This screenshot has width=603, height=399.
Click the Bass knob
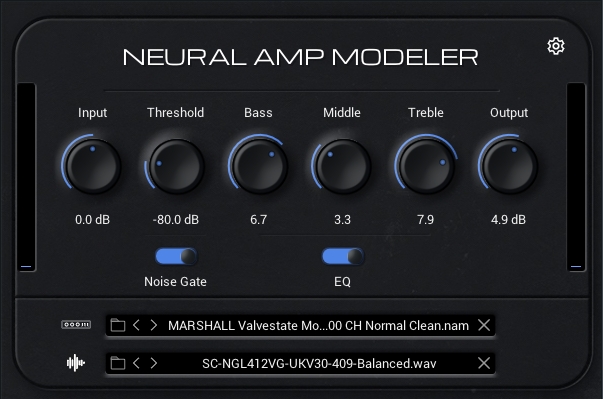pos(259,166)
